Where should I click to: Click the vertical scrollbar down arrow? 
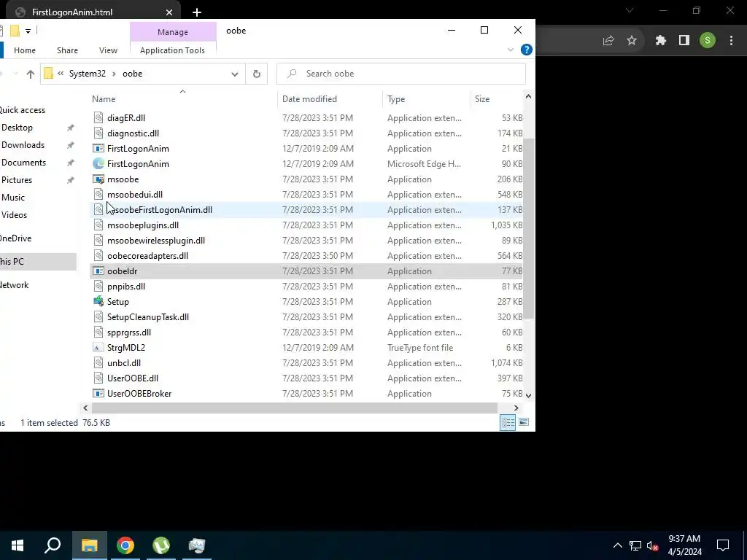(x=528, y=395)
